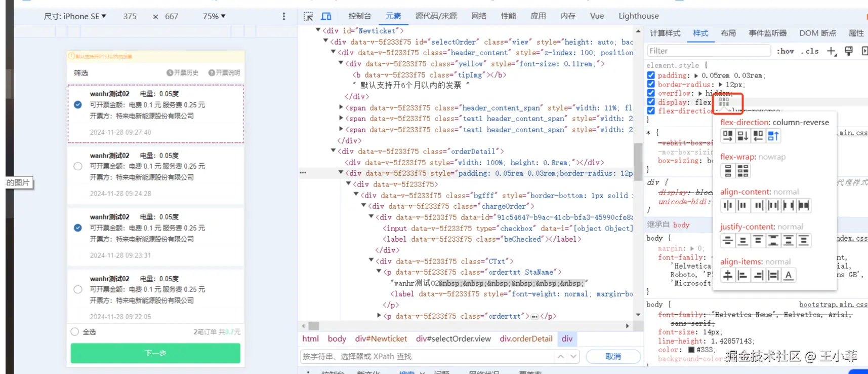Toggle the device toolbar icon
Image resolution: width=868 pixels, height=374 pixels.
pos(326,16)
